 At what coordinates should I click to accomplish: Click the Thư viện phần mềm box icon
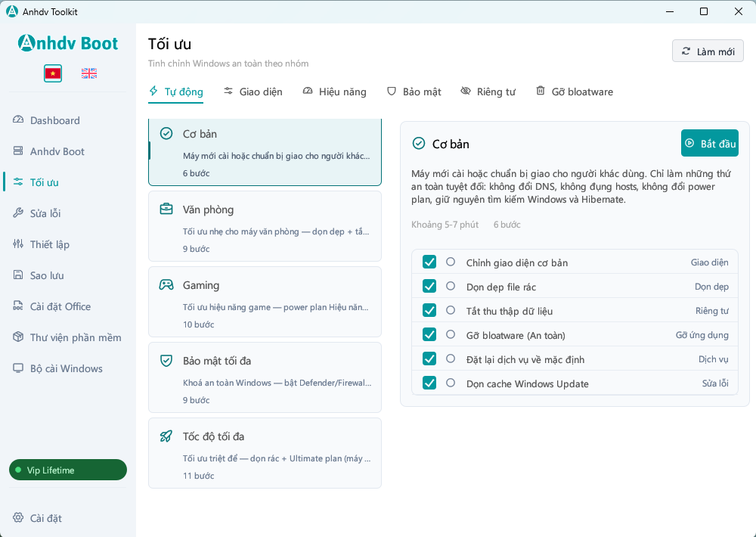tap(18, 337)
